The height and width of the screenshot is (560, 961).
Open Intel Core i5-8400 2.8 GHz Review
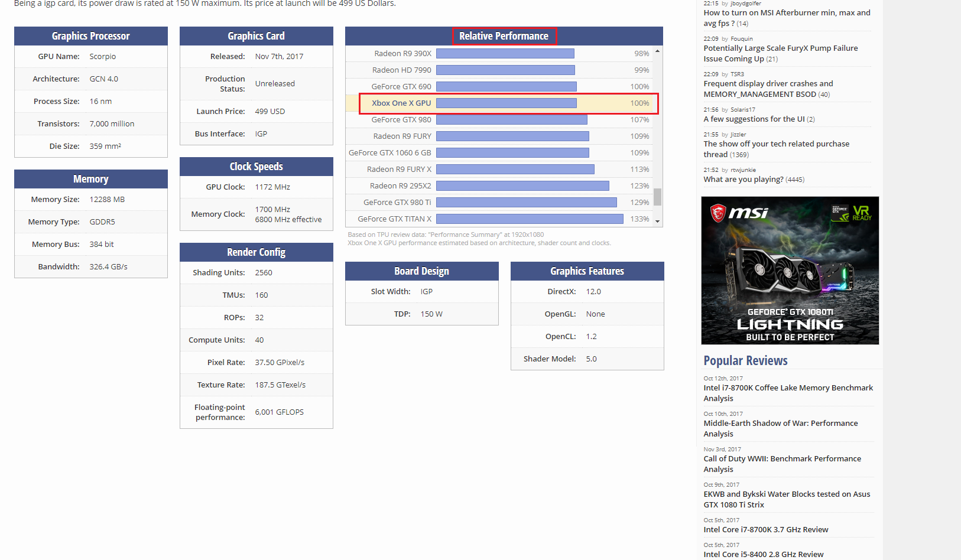click(763, 554)
